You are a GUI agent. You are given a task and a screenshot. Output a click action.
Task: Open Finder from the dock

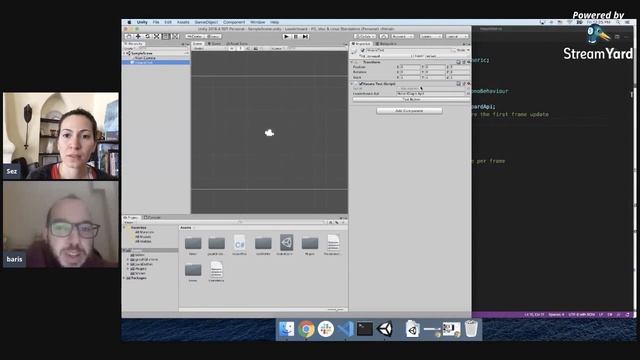coord(287,329)
